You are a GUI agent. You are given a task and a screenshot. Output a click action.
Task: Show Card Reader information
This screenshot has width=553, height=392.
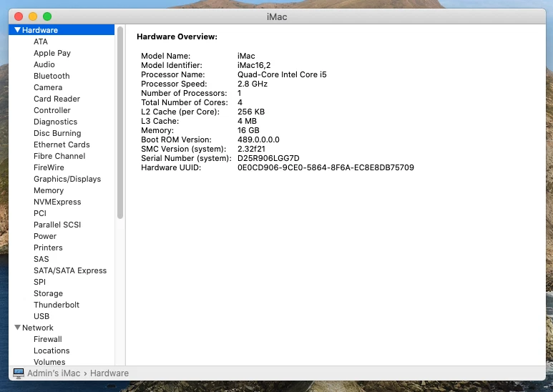pyautogui.click(x=57, y=99)
